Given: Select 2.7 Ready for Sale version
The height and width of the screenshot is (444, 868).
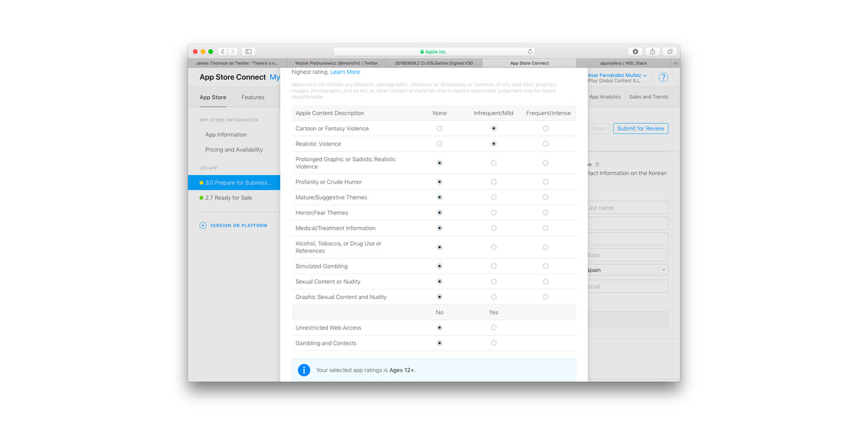Looking at the screenshot, I should [229, 198].
